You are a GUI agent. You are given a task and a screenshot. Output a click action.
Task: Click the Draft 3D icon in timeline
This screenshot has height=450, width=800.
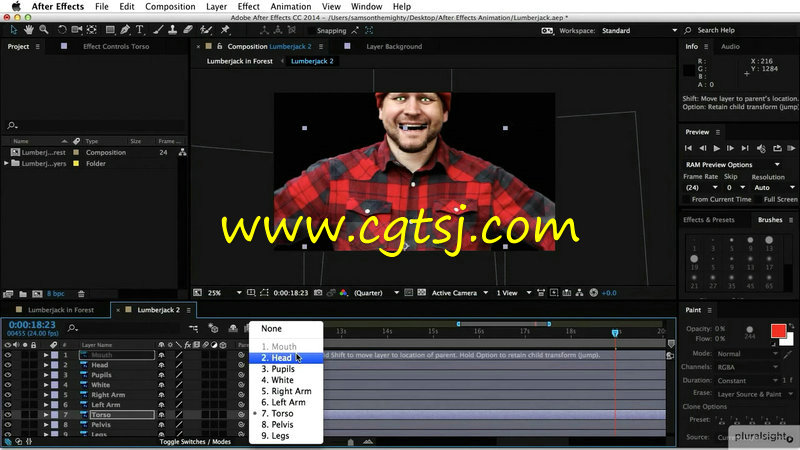[213, 329]
